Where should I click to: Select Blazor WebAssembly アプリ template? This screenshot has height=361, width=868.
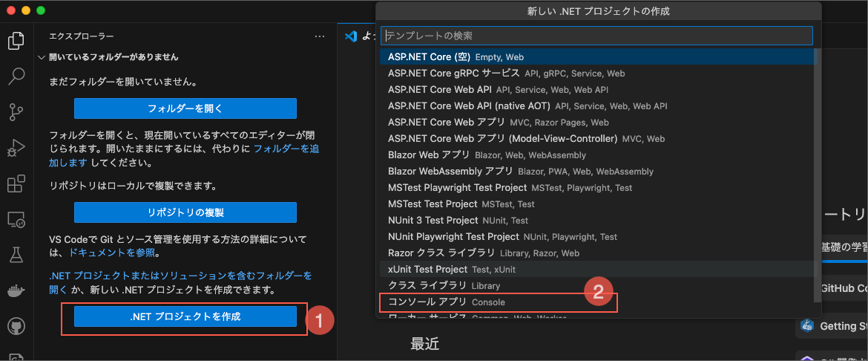click(596, 172)
